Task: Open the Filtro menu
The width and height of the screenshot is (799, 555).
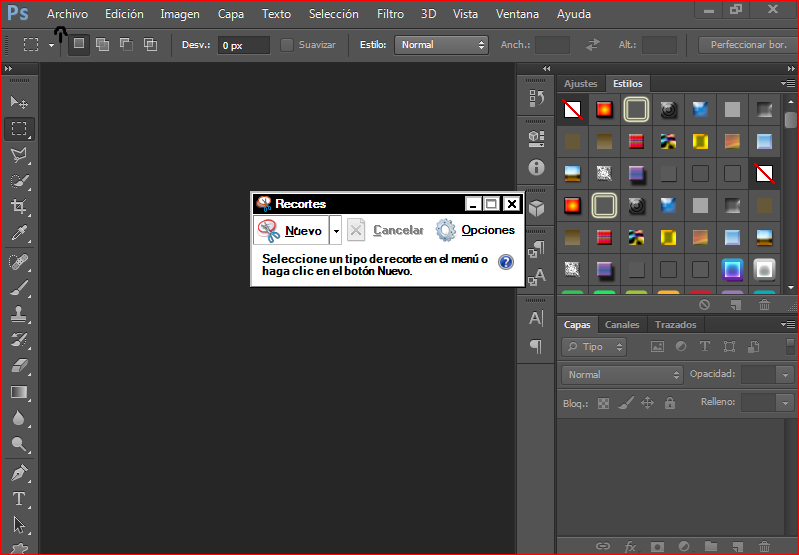Action: 390,14
